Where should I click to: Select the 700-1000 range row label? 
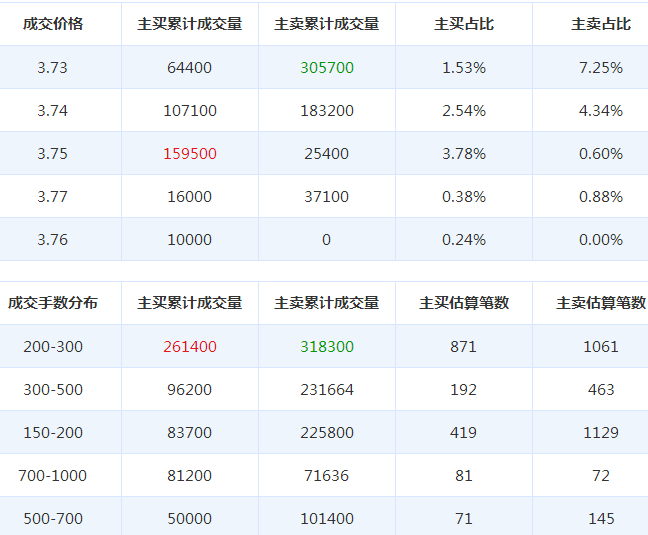tap(52, 475)
